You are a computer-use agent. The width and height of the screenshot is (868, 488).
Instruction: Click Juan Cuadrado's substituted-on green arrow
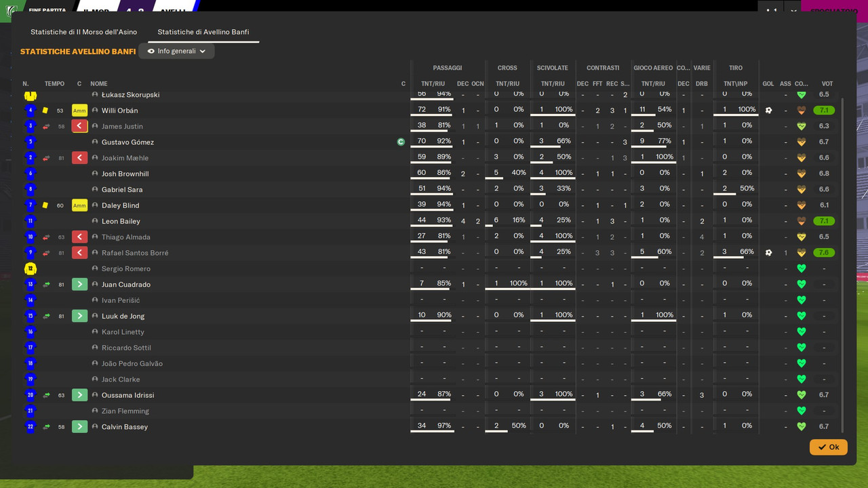(x=79, y=285)
